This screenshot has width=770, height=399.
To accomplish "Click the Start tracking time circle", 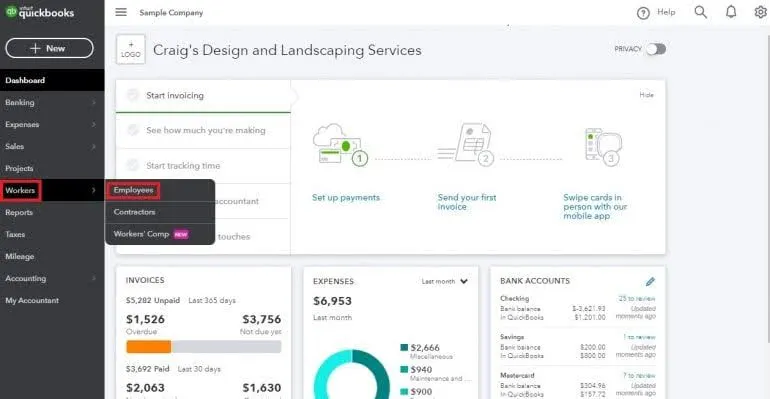I will (133, 165).
